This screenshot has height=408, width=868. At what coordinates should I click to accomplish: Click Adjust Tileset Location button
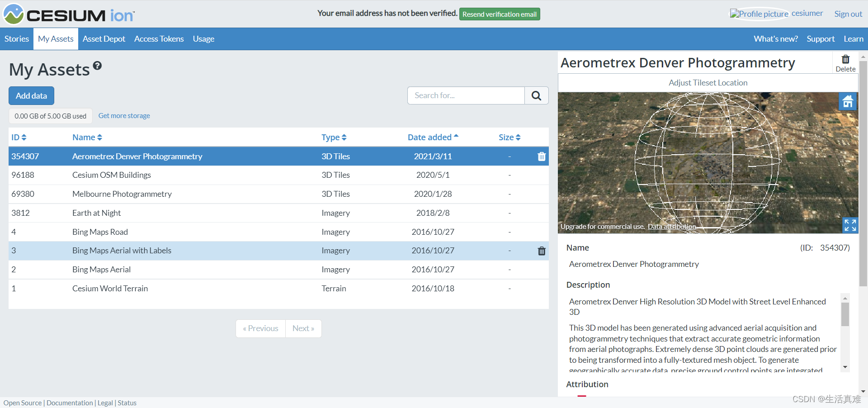click(x=708, y=83)
